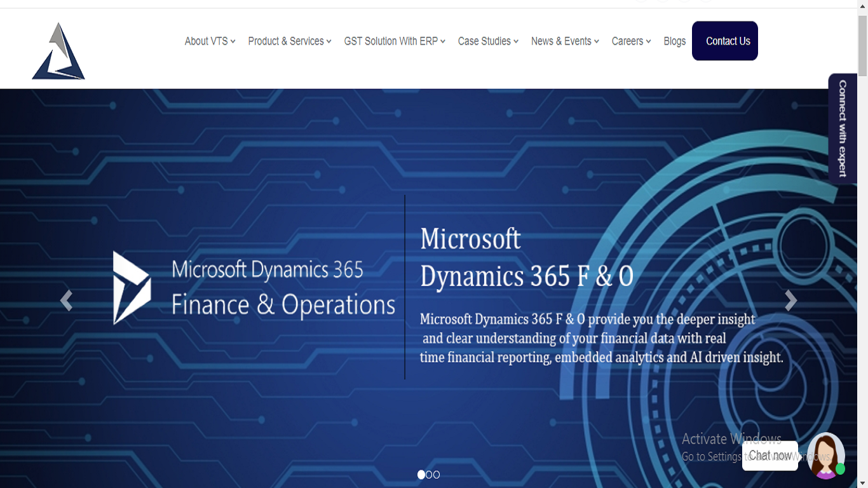Image resolution: width=868 pixels, height=488 pixels.
Task: Click the VTS triangle logo
Action: 58,52
